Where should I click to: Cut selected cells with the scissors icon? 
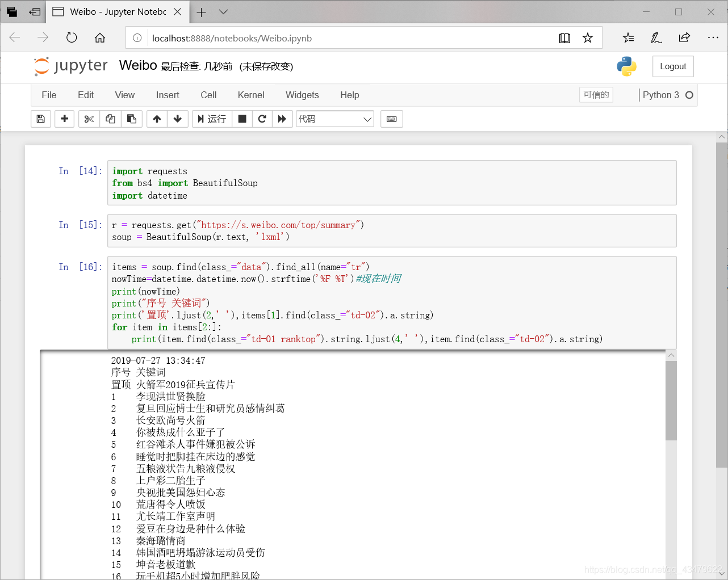pos(89,119)
